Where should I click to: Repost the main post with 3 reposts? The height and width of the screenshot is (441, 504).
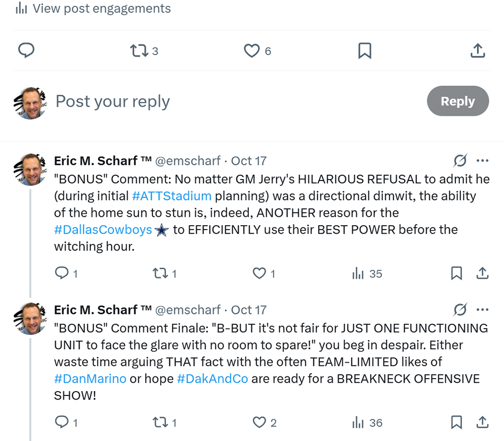click(139, 51)
